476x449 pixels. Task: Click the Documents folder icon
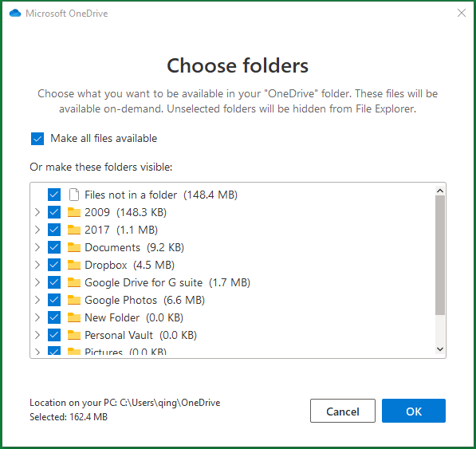74,247
